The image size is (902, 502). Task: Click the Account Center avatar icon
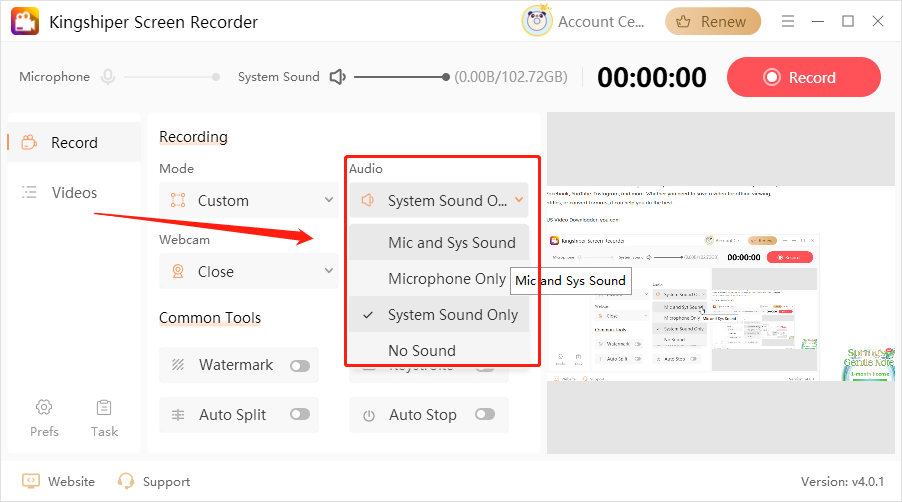537,21
